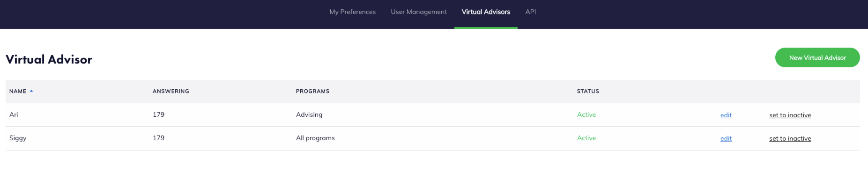Select the Siggy name cell
This screenshot has height=171, width=868.
click(x=18, y=138)
